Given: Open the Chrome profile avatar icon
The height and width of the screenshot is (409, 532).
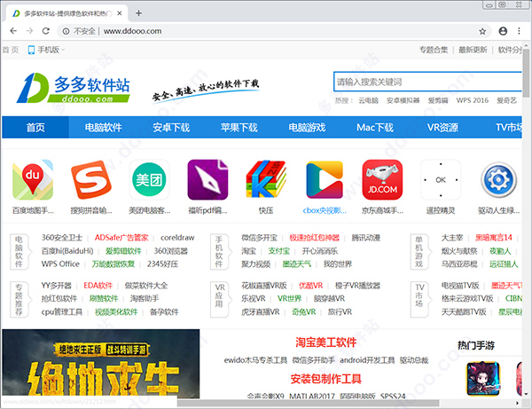Looking at the screenshot, I should pos(503,31).
